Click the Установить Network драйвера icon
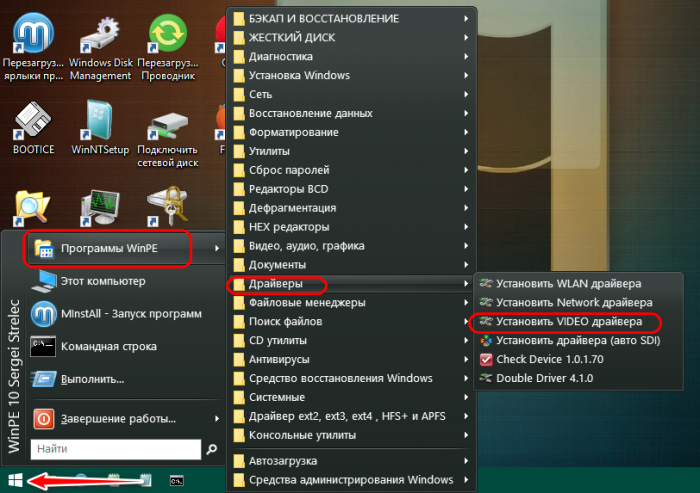700x493 pixels. tap(486, 302)
